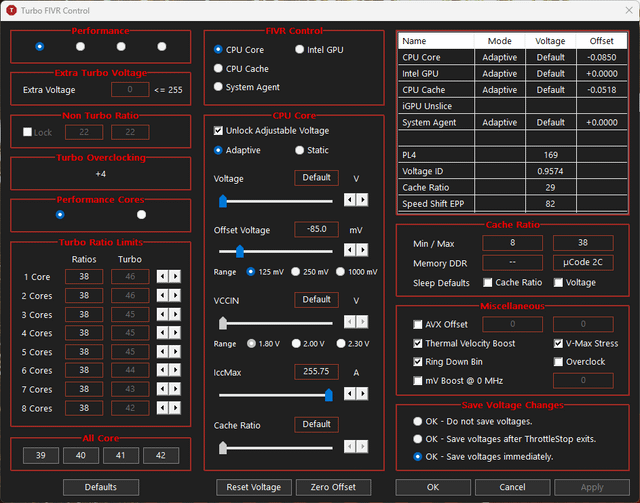Select System Agent row in voltage table
This screenshot has width=640, height=503.
click(x=513, y=122)
